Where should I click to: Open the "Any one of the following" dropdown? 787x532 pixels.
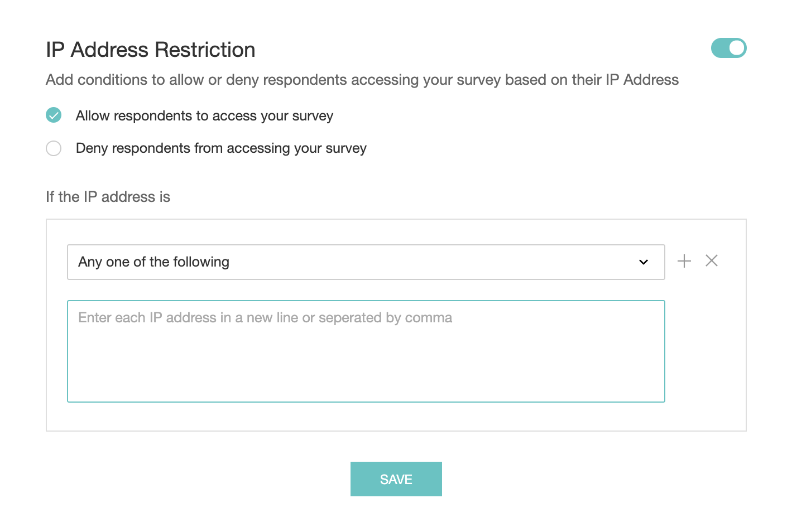[x=366, y=262]
